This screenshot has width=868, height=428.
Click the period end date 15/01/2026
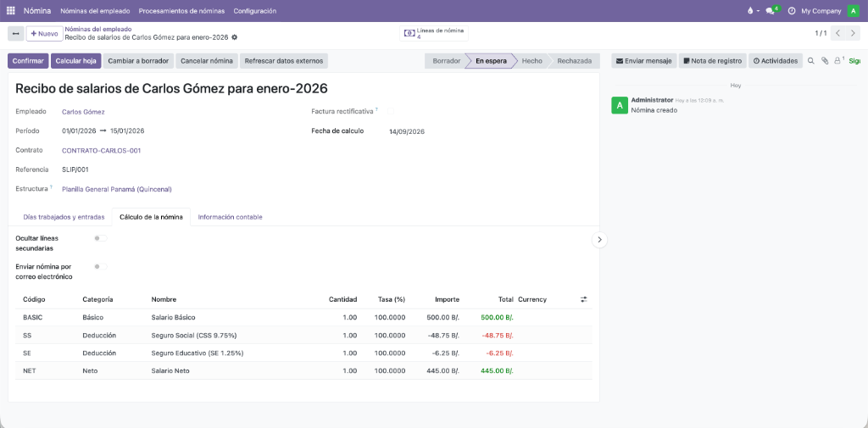(x=127, y=131)
